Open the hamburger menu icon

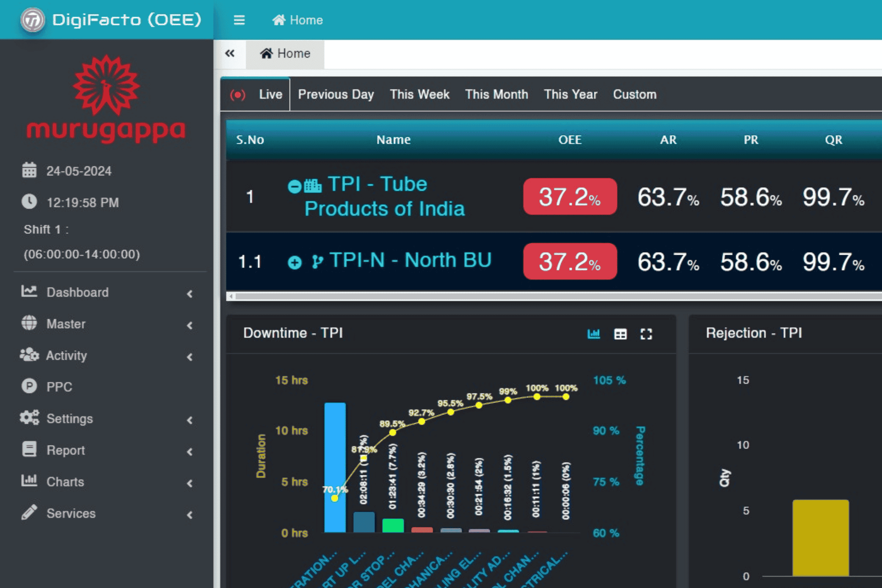239,20
